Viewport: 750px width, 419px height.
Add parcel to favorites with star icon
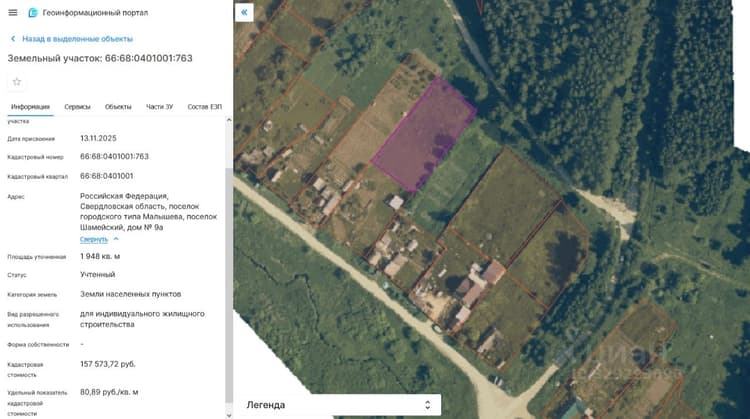[x=17, y=82]
